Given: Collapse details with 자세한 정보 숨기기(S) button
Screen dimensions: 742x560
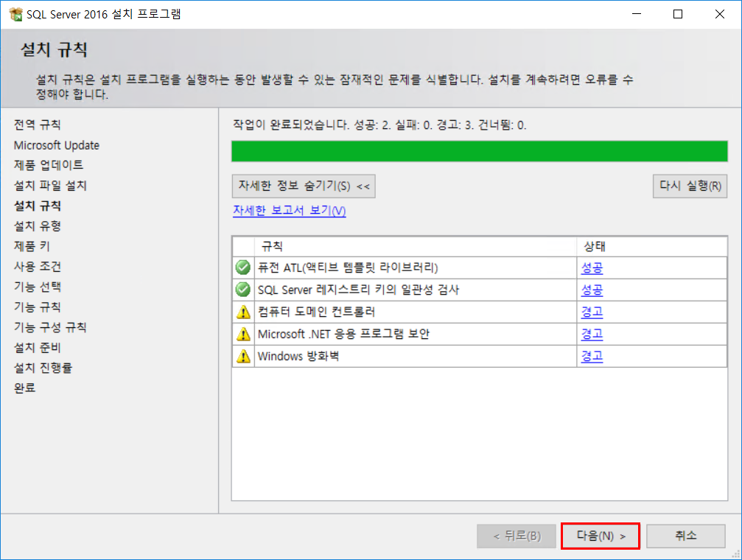Looking at the screenshot, I should click(x=304, y=186).
